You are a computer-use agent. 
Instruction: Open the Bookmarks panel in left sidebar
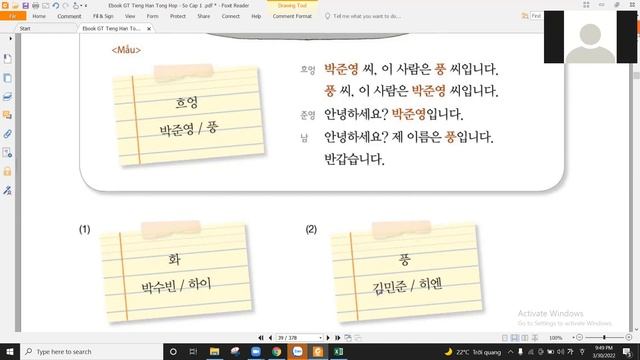point(7,59)
